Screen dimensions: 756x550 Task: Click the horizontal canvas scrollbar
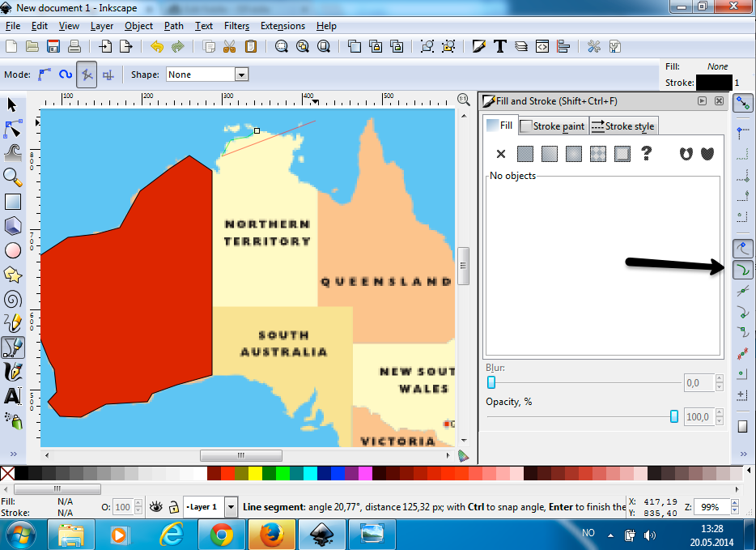point(241,455)
